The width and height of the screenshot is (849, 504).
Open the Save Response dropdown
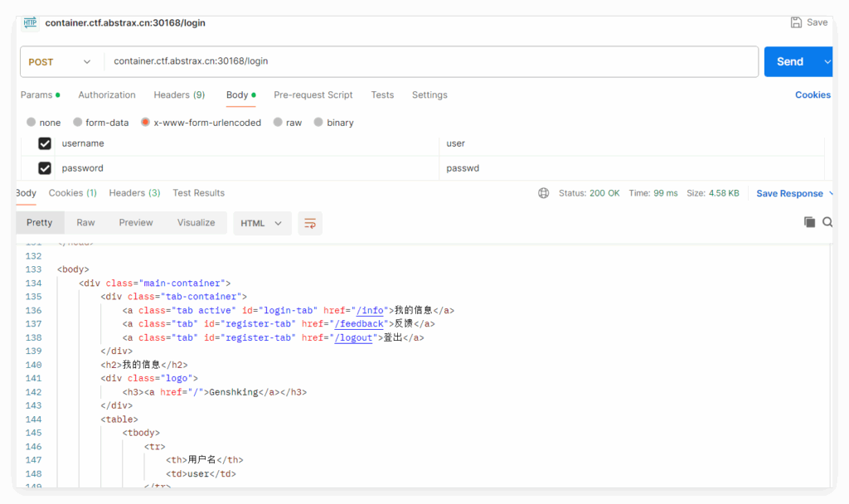pos(793,193)
